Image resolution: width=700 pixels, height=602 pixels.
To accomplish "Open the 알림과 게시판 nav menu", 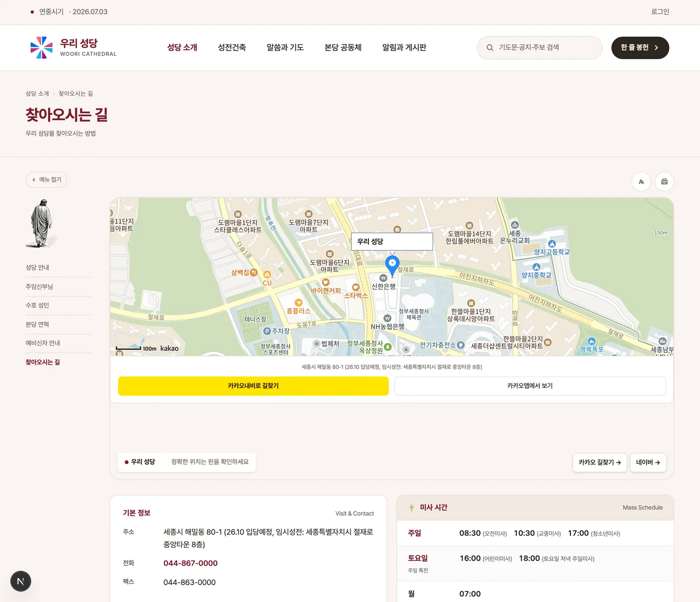I will (404, 48).
